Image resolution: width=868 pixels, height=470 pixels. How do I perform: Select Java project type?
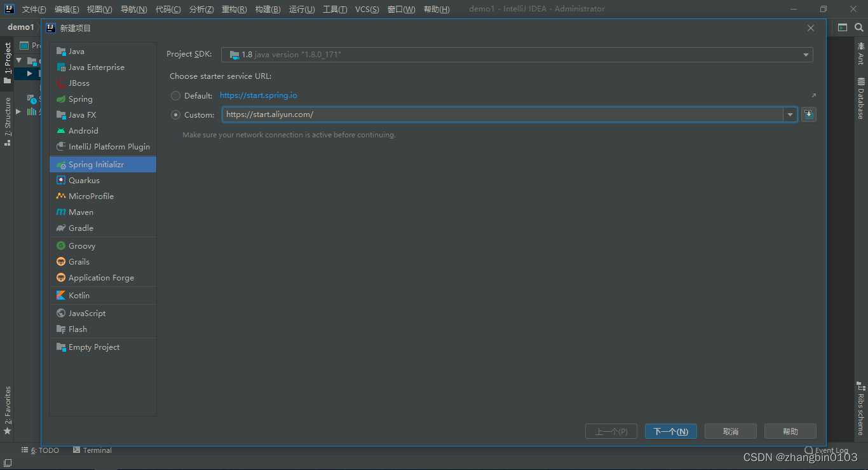point(103,52)
